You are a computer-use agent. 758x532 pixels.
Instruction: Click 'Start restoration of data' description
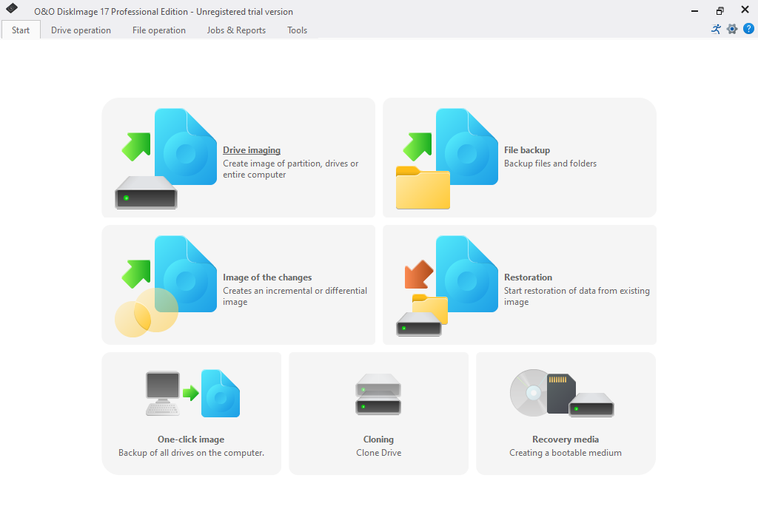[x=577, y=296]
